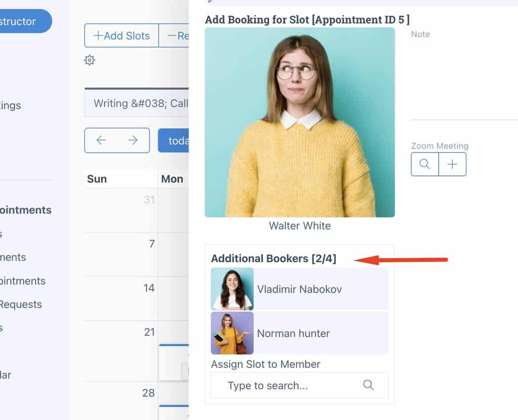
Task: Click the Zoom Meeting search magnifier icon
Action: (x=425, y=164)
